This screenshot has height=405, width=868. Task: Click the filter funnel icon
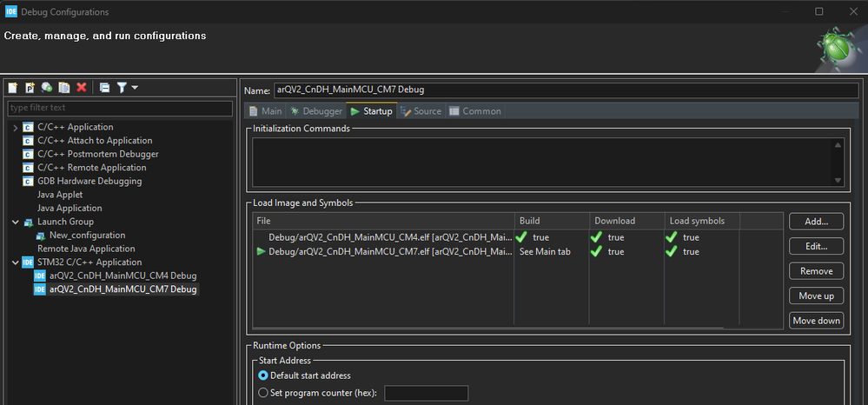point(122,88)
